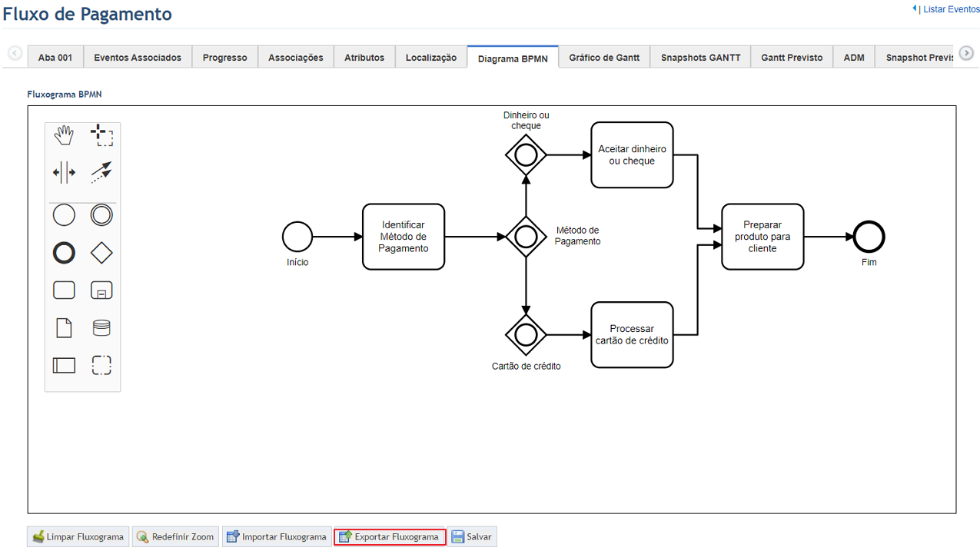Click the Fluxograma BPMN section label
The width and height of the screenshot is (980, 551).
point(65,95)
